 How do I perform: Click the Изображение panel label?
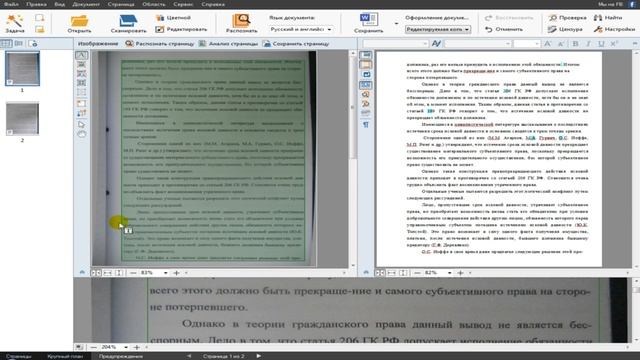[98, 44]
